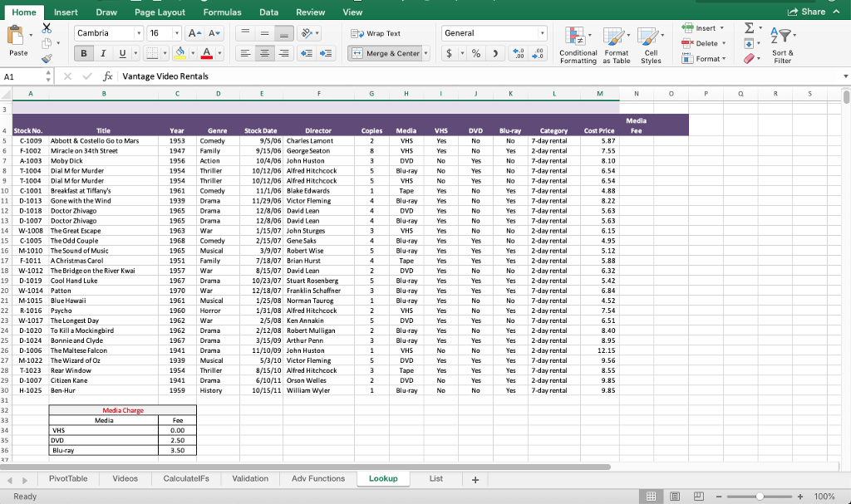Open the Sort & Filter tool
851x504 pixels.
coord(783,45)
